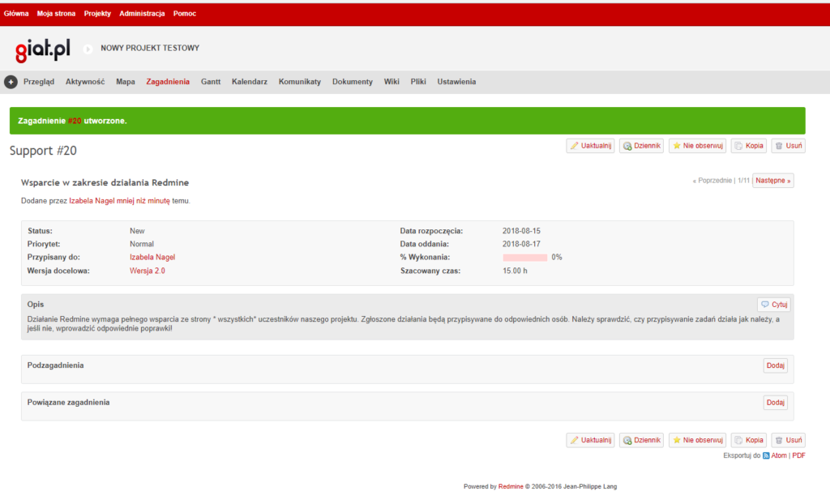Image resolution: width=830 pixels, height=504 pixels.
Task: Click the bottom Kopia copy button
Action: pyautogui.click(x=748, y=440)
